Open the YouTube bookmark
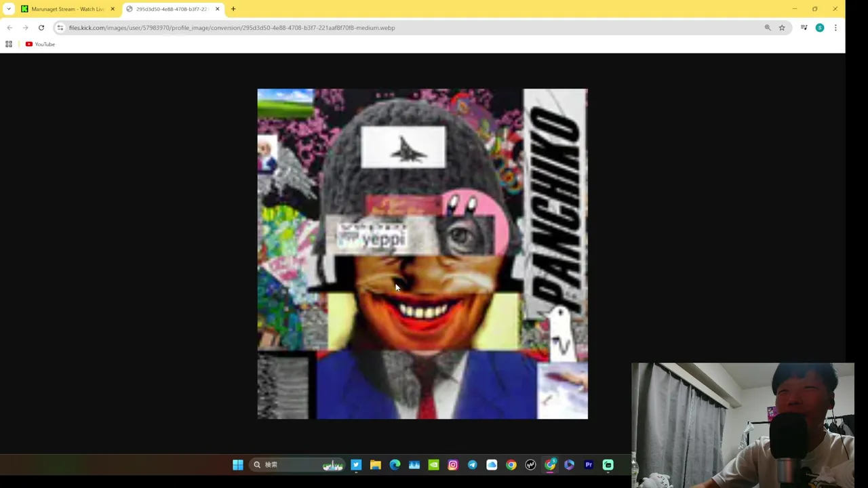This screenshot has height=488, width=868. (x=40, y=44)
